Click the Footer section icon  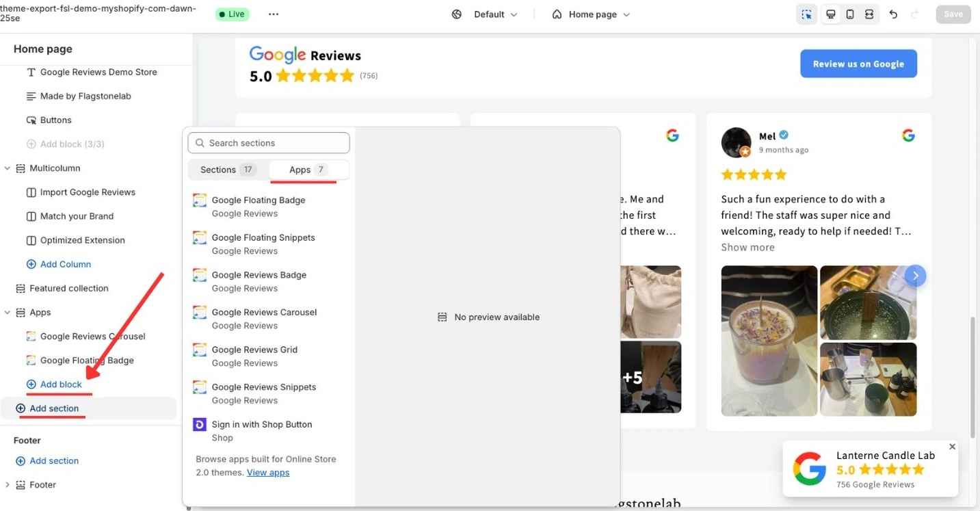click(x=21, y=485)
